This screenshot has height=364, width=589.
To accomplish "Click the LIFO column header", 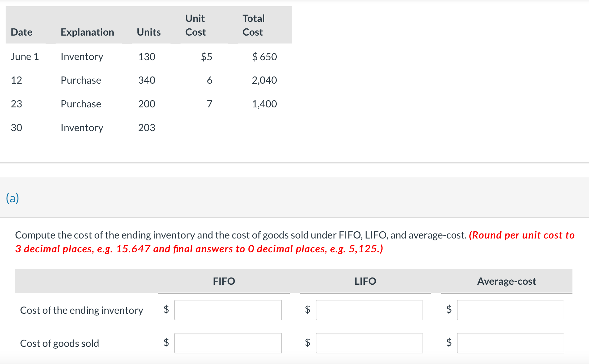I will (x=365, y=281).
